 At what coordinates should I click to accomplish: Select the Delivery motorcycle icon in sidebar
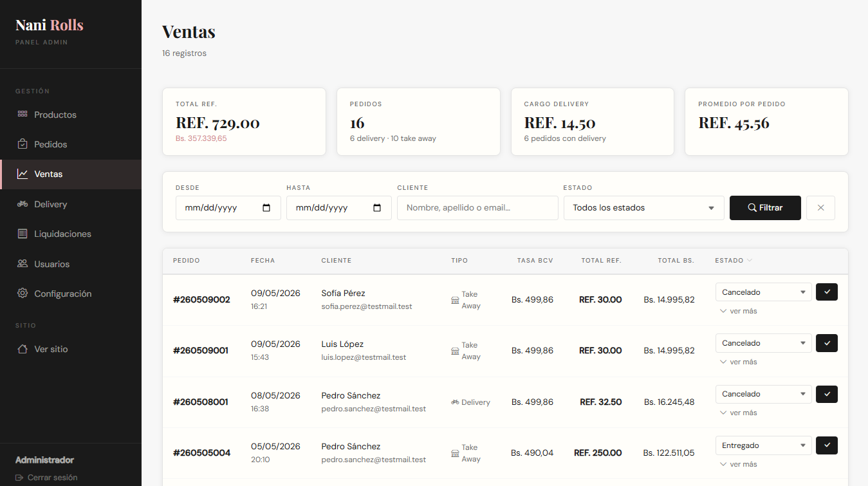click(x=23, y=204)
